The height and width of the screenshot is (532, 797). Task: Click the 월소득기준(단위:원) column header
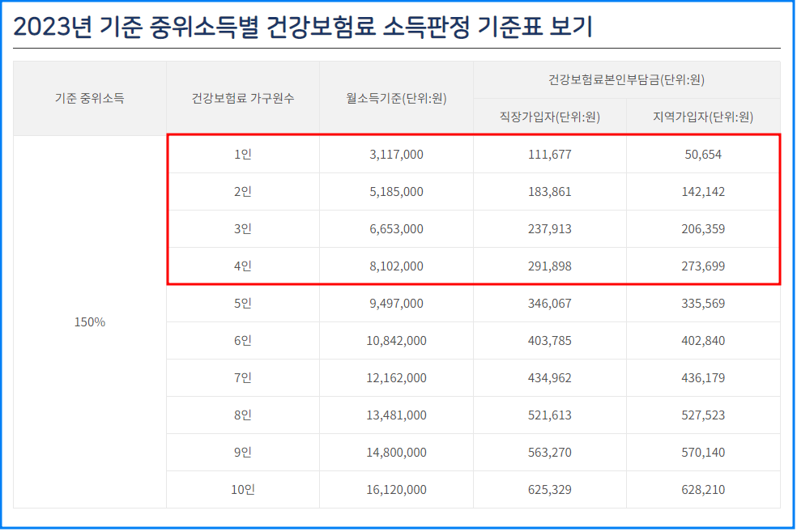[x=396, y=98]
